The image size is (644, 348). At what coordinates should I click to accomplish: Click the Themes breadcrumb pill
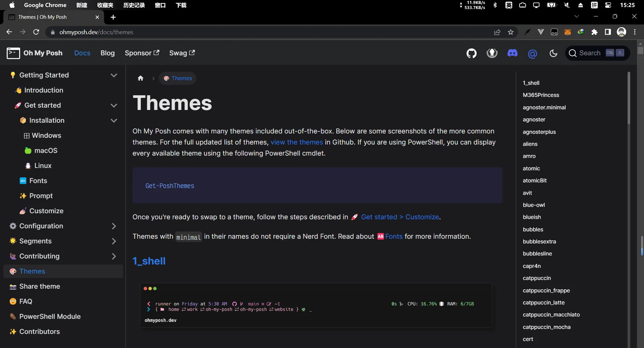coord(177,78)
